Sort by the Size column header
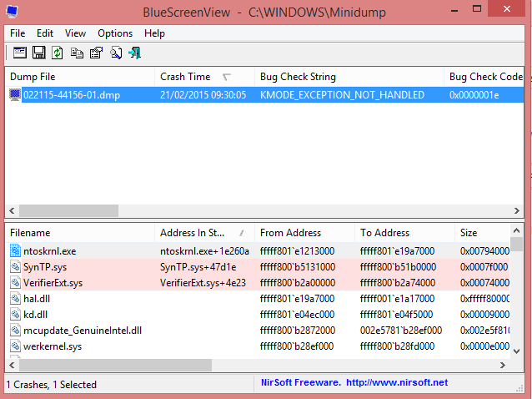This screenshot has width=532, height=399. point(482,233)
